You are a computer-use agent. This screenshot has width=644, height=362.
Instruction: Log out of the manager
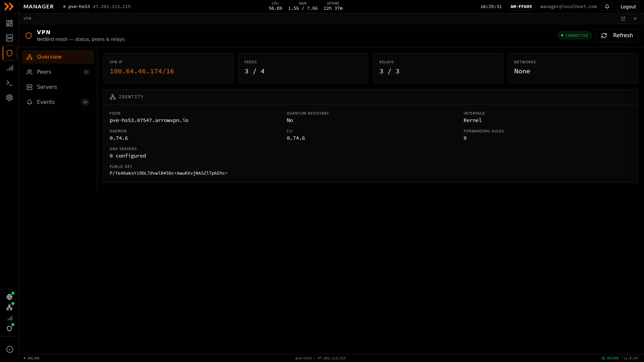point(628,7)
